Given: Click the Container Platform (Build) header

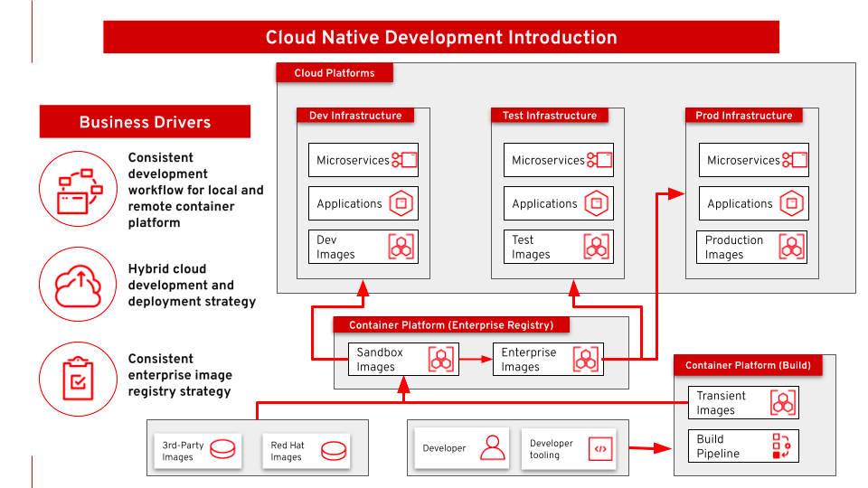Looking at the screenshot, I should pos(748,365).
